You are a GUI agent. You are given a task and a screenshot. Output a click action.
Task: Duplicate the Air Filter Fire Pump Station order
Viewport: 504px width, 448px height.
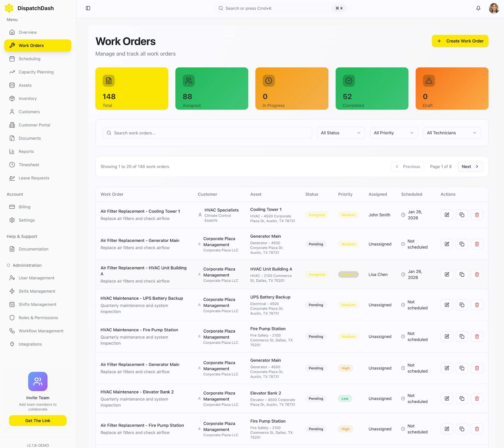point(462,429)
